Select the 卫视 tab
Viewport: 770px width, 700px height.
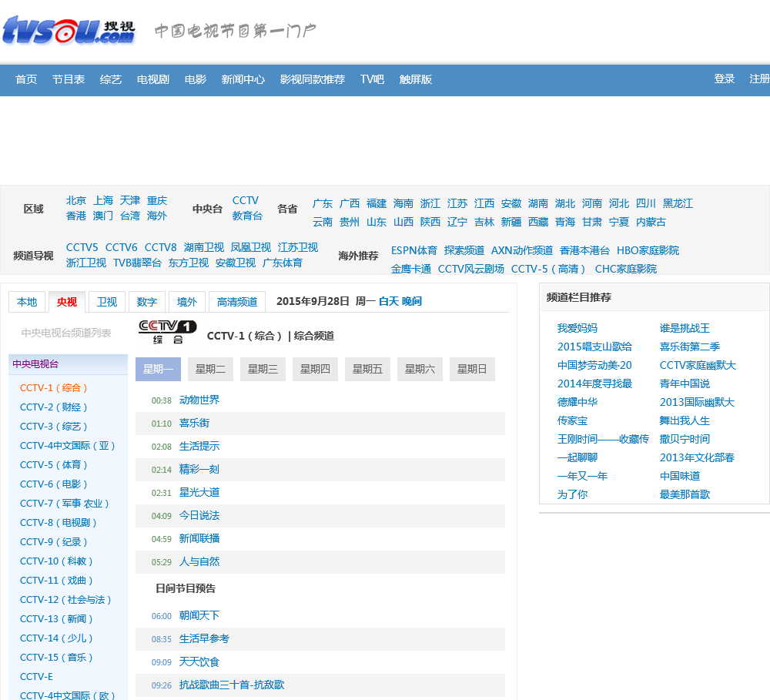tap(107, 302)
